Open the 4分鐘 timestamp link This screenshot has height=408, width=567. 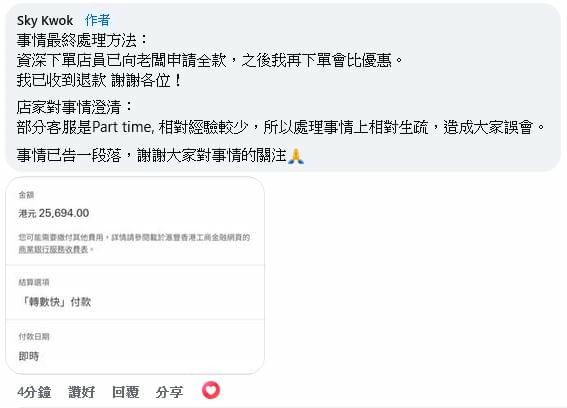click(34, 392)
